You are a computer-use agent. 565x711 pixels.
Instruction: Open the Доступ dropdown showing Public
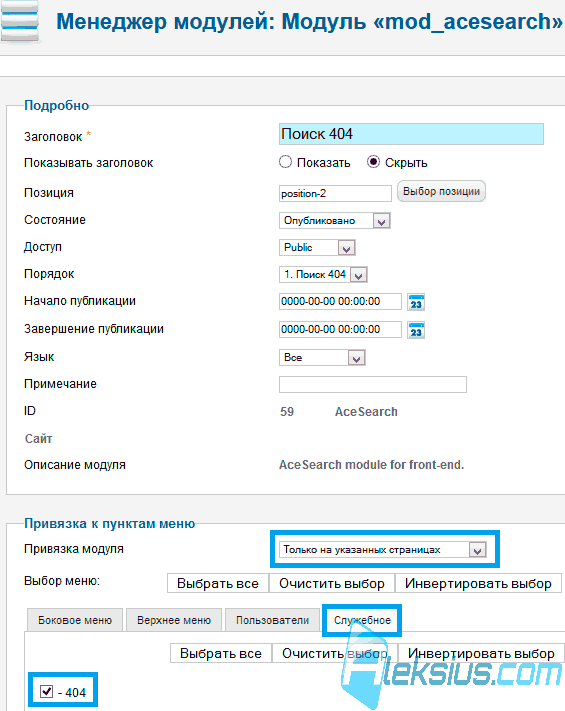coord(317,248)
